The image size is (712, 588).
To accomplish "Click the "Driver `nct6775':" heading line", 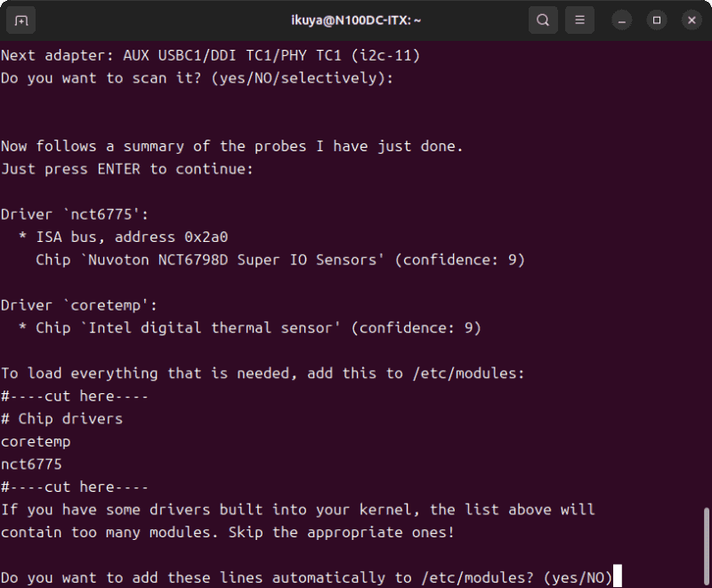I will point(75,214).
